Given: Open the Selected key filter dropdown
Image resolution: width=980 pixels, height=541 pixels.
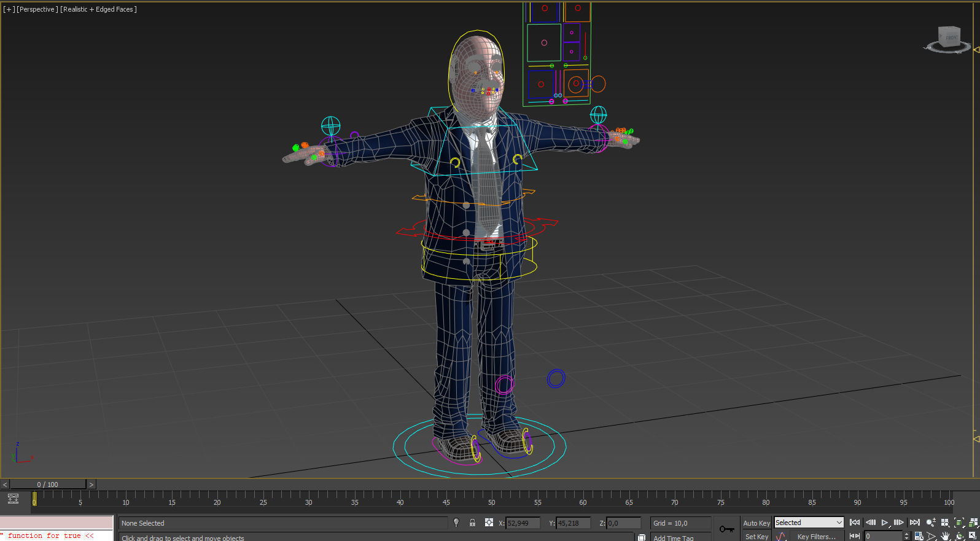Looking at the screenshot, I should coord(809,523).
